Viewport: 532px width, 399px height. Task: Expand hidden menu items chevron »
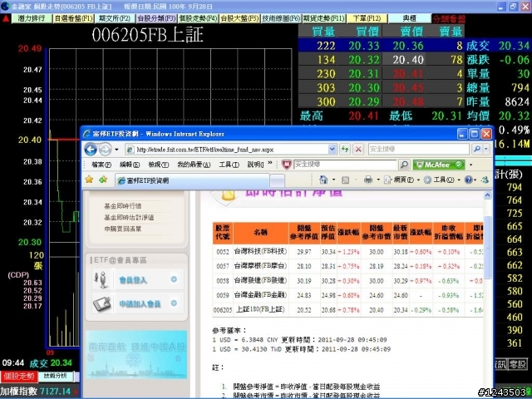[x=270, y=164]
